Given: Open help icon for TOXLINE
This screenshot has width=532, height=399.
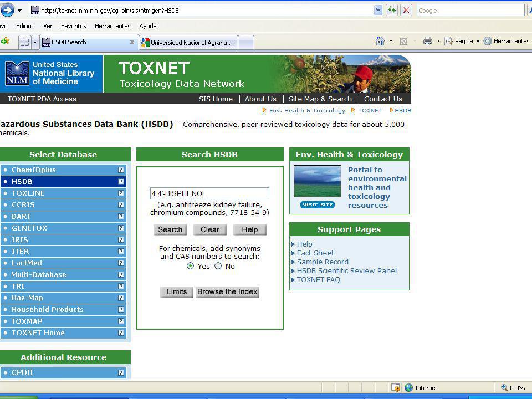Looking at the screenshot, I should 121,193.
